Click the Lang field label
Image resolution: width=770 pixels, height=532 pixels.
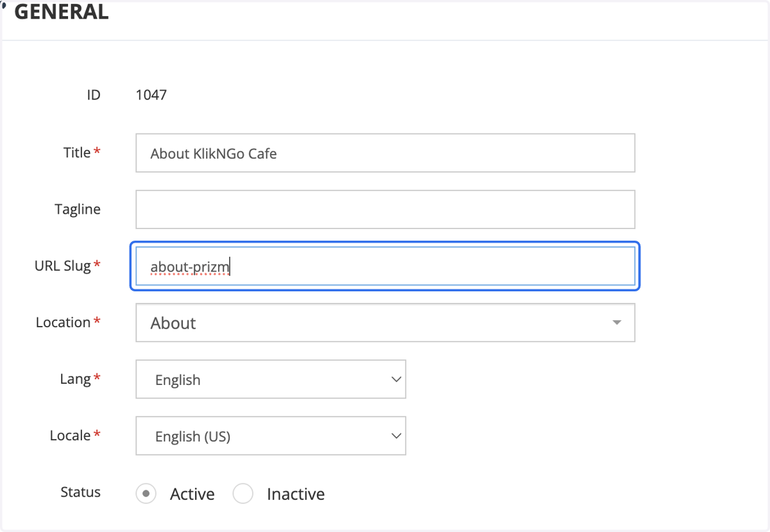76,379
